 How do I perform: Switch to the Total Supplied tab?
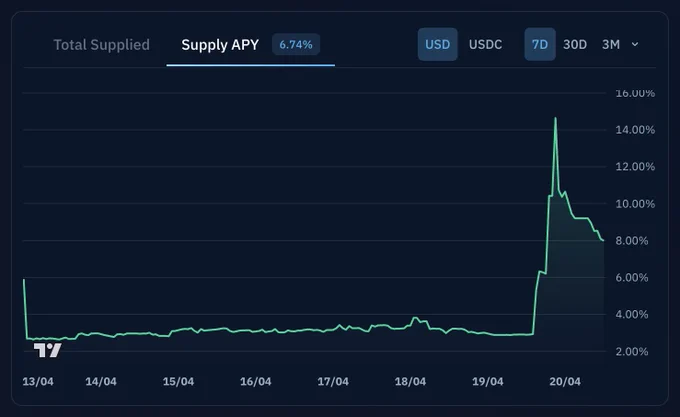point(101,45)
